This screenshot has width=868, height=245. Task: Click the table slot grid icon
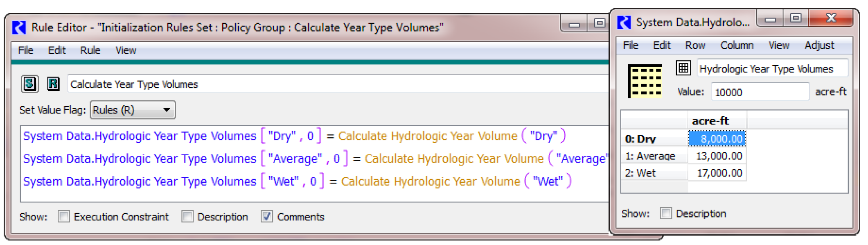pyautogui.click(x=683, y=68)
